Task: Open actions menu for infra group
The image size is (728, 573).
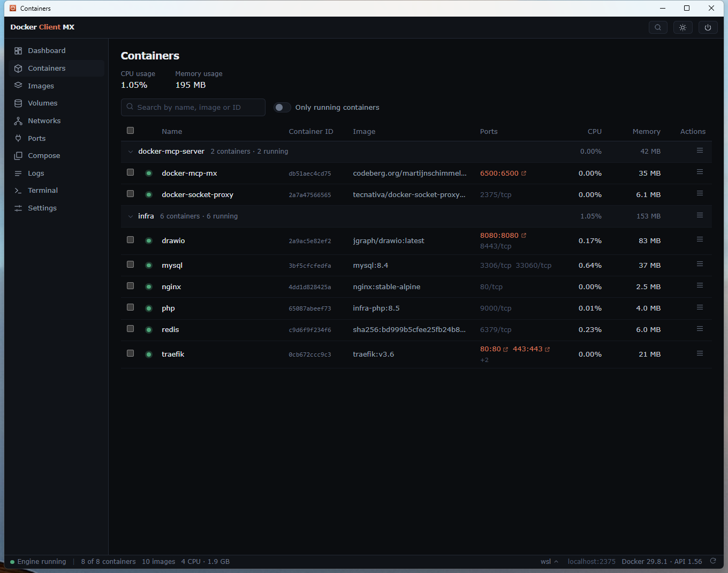Action: point(700,216)
